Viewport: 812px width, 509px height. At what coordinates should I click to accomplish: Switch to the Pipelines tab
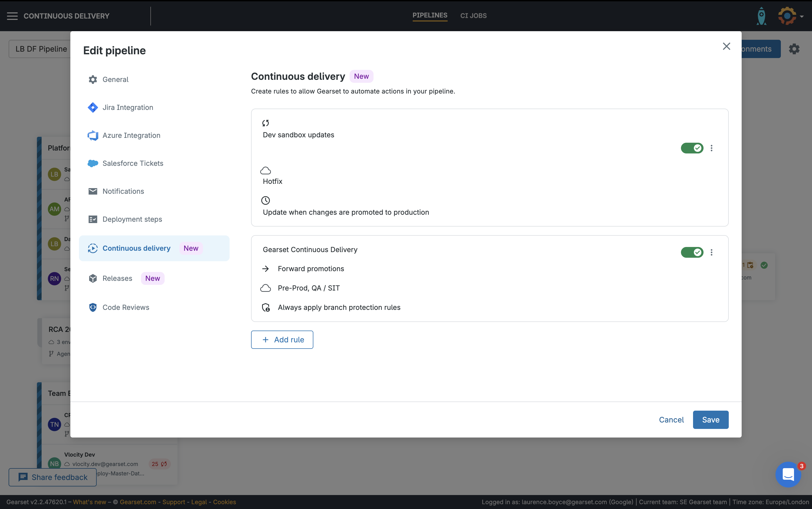click(430, 16)
